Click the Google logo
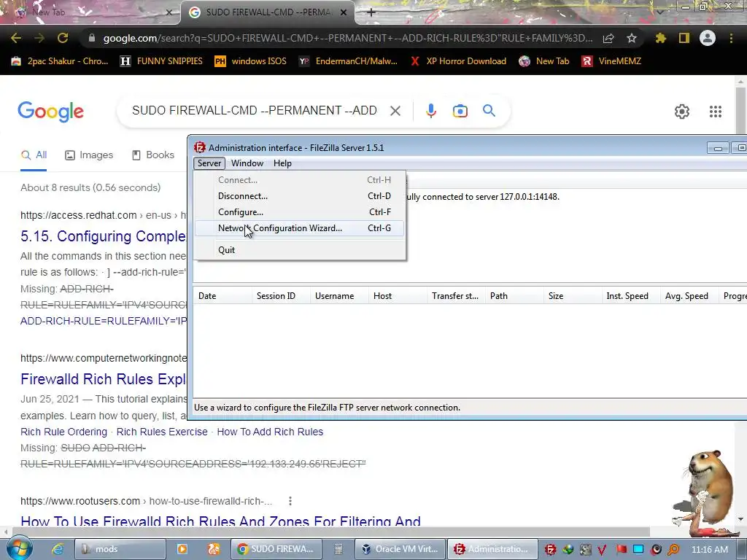747x560 pixels. click(x=51, y=112)
